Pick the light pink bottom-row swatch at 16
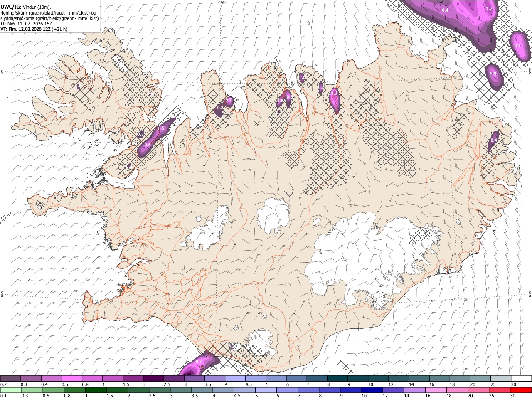Image resolution: width=532 pixels, height=399 pixels. pyautogui.click(x=436, y=390)
